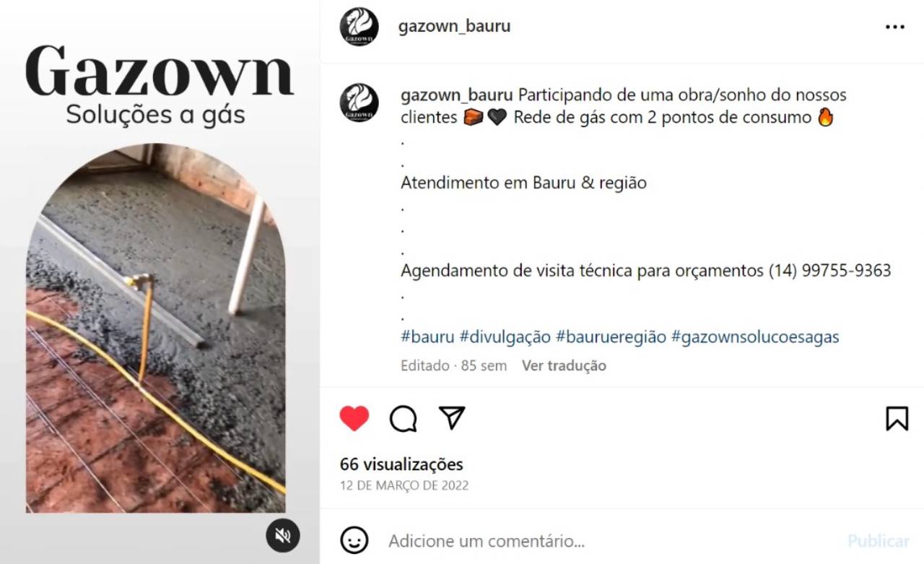Image resolution: width=924 pixels, height=564 pixels.
Task: Open the #bauru hashtag
Action: [427, 337]
